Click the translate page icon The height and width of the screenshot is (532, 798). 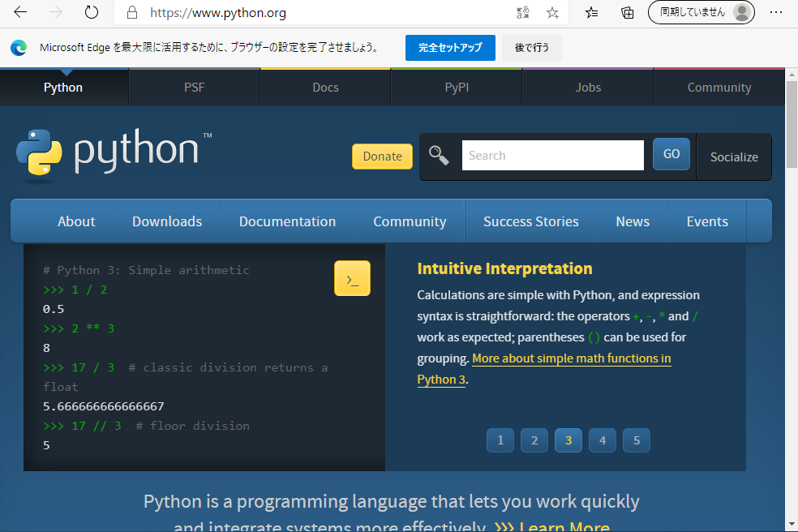(x=523, y=13)
